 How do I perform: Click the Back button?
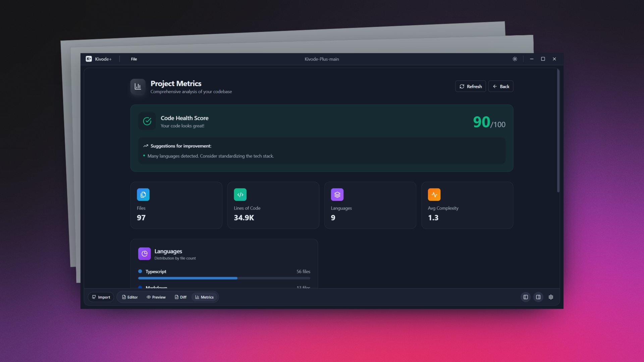501,86
